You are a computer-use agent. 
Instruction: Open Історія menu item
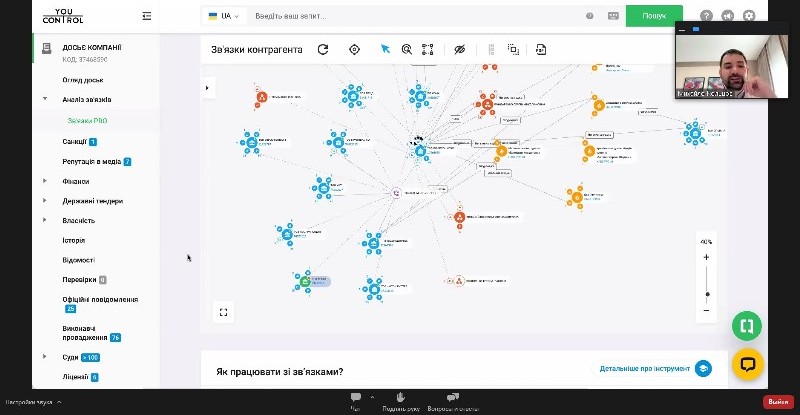[73, 240]
